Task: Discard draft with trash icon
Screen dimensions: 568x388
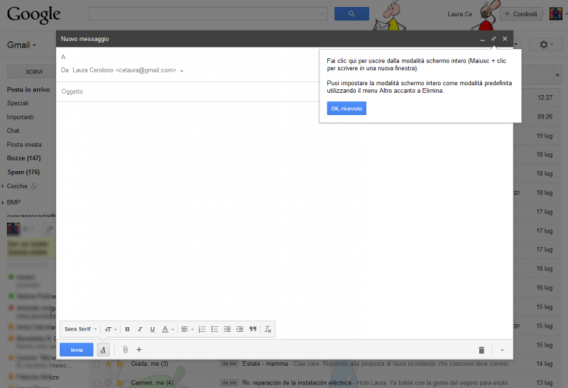Action: [481, 350]
